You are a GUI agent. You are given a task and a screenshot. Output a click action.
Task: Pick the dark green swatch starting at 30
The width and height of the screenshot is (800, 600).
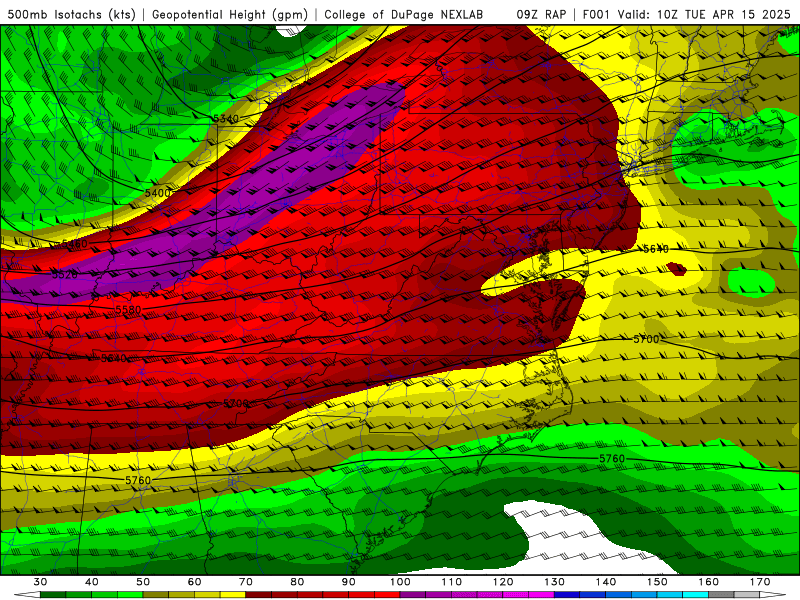coord(53,595)
